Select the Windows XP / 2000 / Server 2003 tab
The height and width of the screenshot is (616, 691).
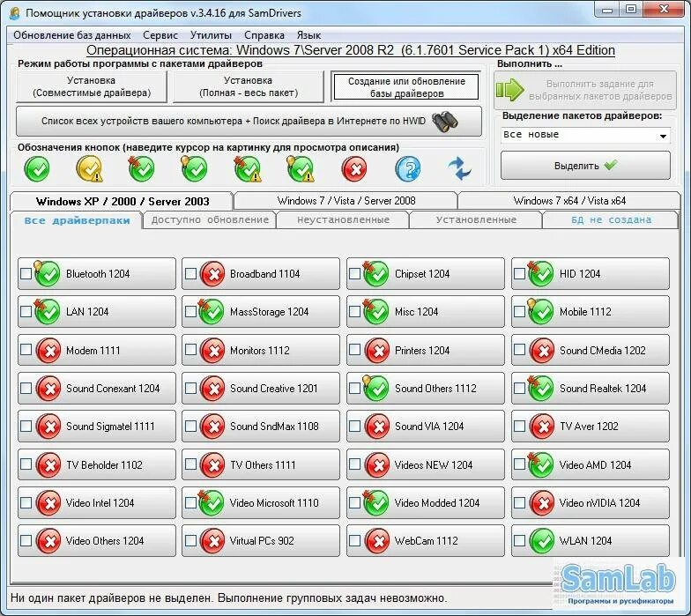[x=122, y=201]
